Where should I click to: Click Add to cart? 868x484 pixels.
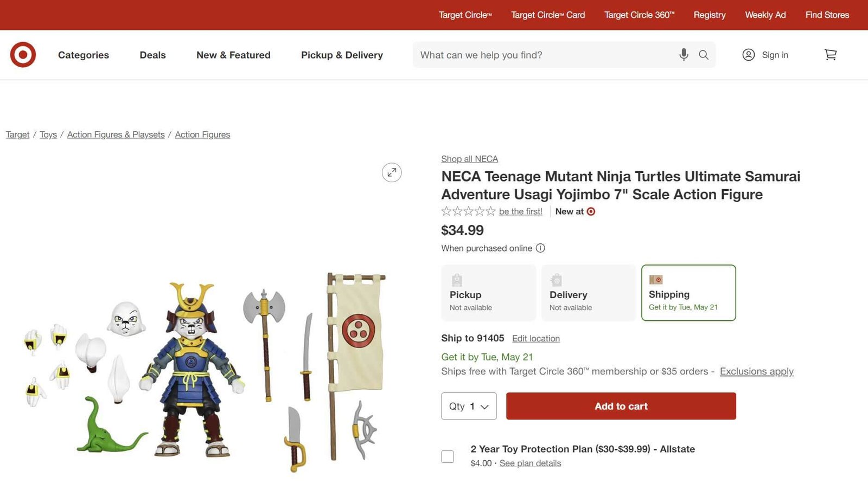(621, 406)
